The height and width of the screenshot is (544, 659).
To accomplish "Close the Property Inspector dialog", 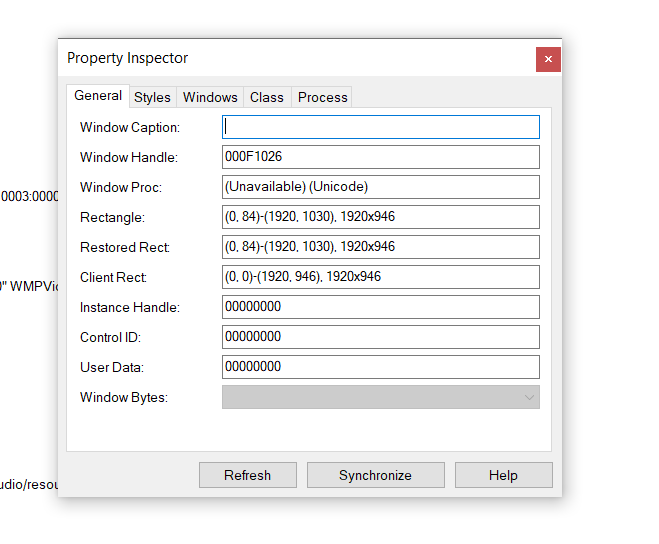I will (547, 59).
